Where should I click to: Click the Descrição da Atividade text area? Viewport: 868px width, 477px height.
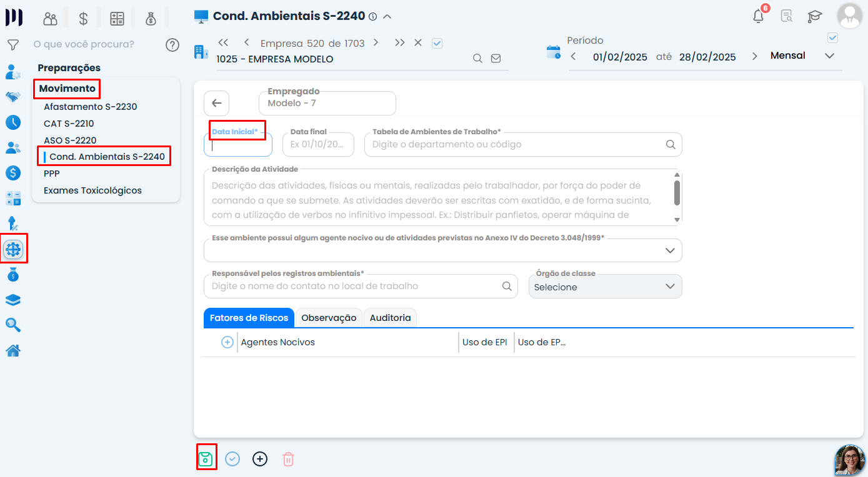point(443,197)
